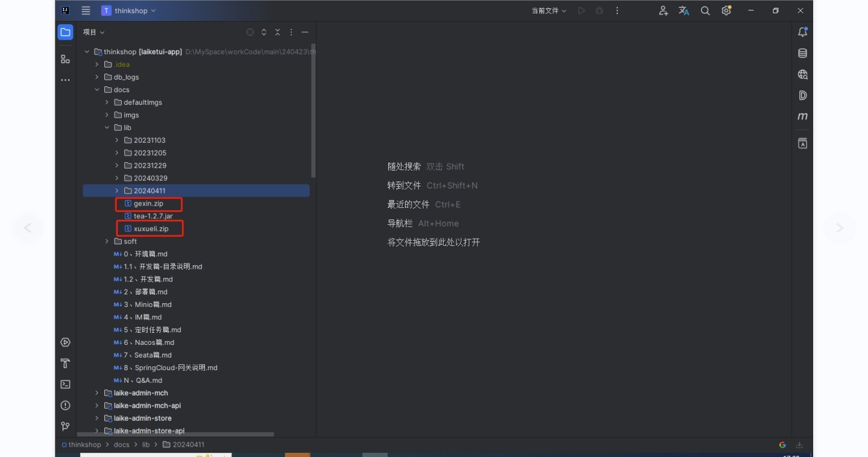Image resolution: width=868 pixels, height=457 pixels.
Task: Open the main hamburger menu
Action: pyautogui.click(x=86, y=11)
